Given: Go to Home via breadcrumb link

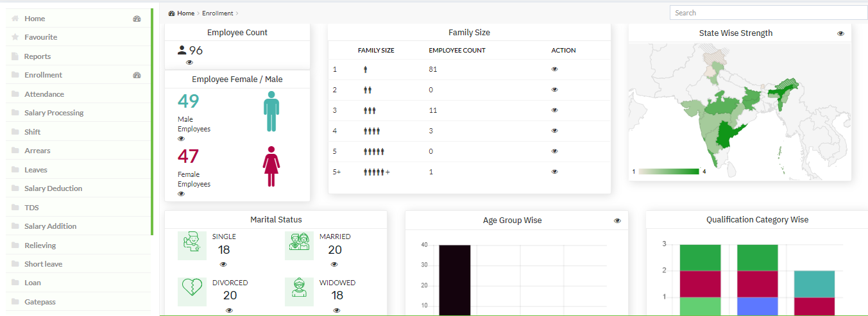Looking at the screenshot, I should coord(186,13).
